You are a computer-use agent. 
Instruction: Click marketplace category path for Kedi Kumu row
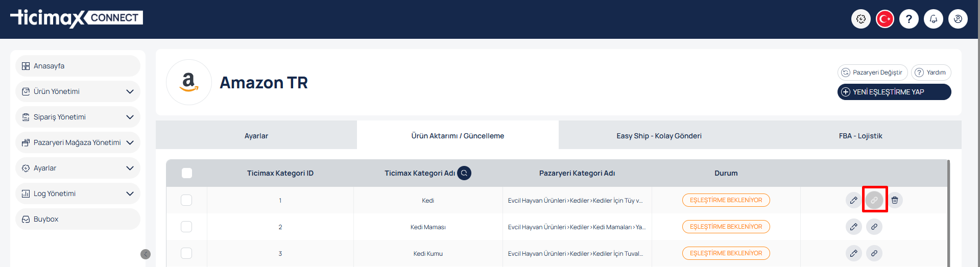click(576, 253)
